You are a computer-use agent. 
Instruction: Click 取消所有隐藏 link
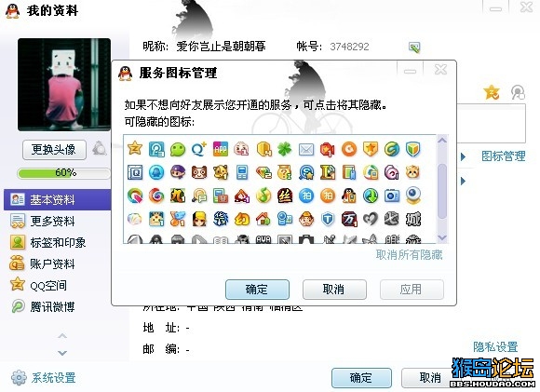(x=409, y=255)
